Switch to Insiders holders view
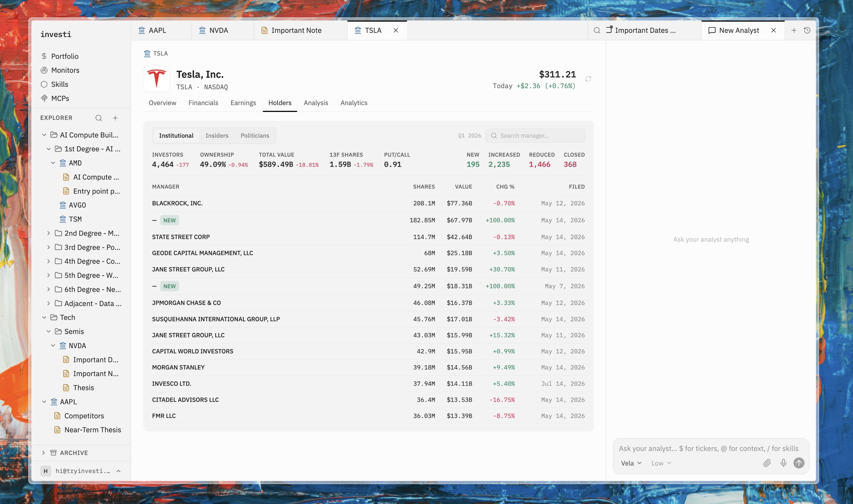Viewport: 853px width, 504px height. tap(217, 136)
